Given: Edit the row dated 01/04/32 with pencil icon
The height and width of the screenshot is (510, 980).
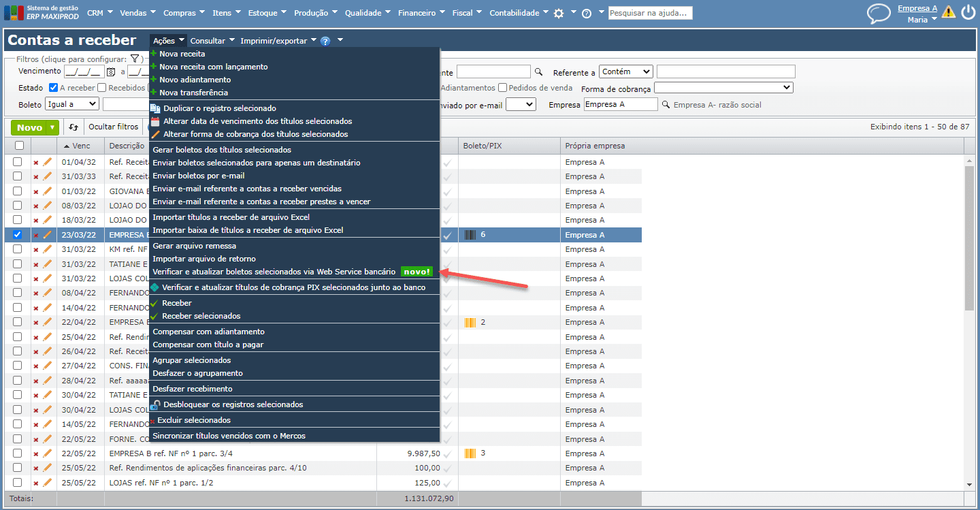Looking at the screenshot, I should (x=47, y=162).
